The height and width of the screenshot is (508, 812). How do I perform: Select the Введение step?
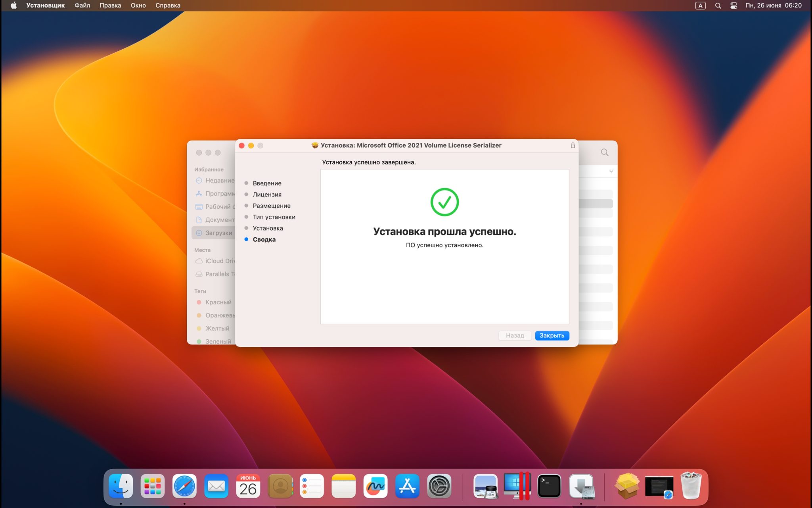click(x=267, y=183)
